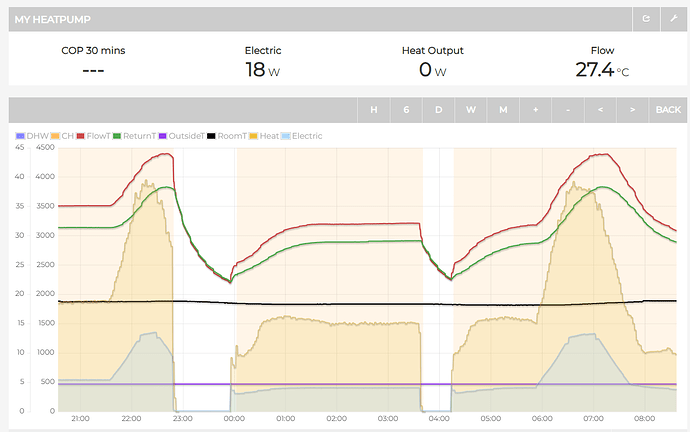Click the refresh icon in MY HEATPUMP header
690x432 pixels.
(x=646, y=19)
